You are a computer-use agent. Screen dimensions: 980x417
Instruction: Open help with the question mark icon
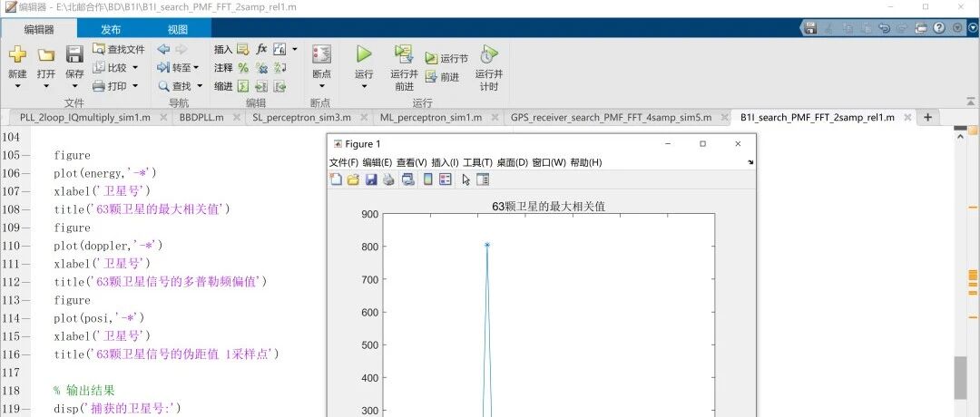click(x=939, y=28)
